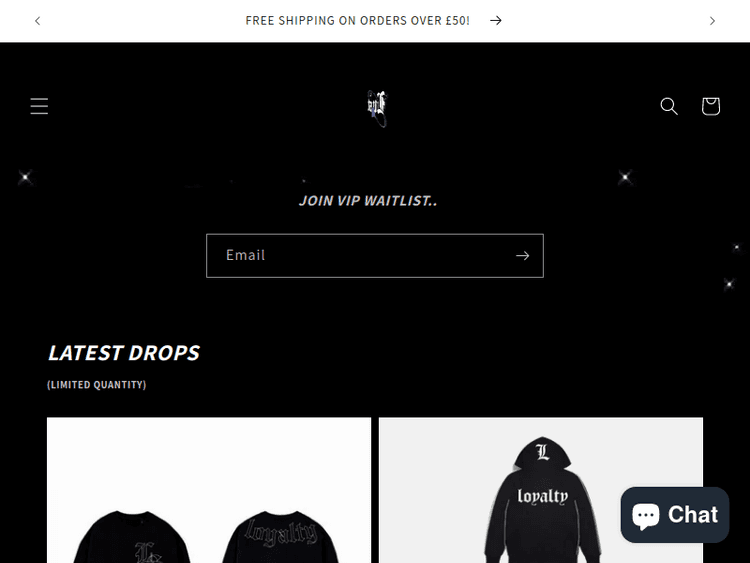Open the loyalty sweatshirt product image
750x563 pixels.
[x=209, y=490]
